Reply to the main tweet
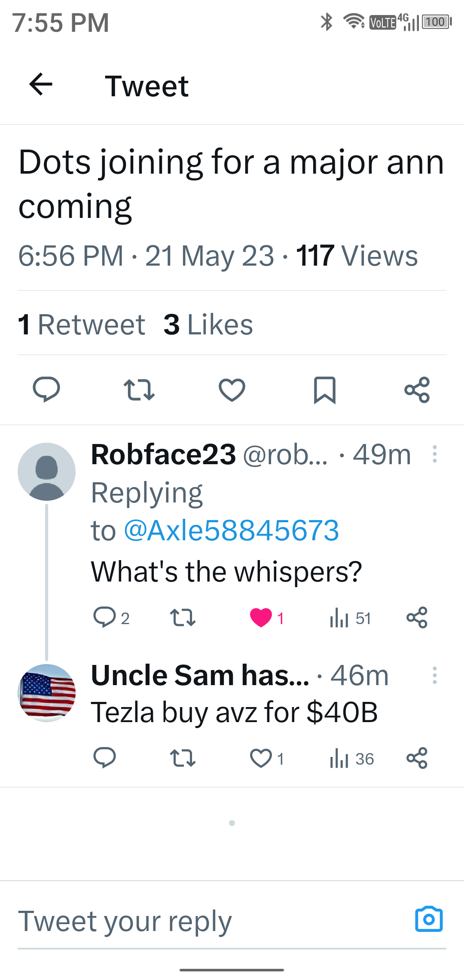Viewport: 464px width, 980px height. click(46, 389)
